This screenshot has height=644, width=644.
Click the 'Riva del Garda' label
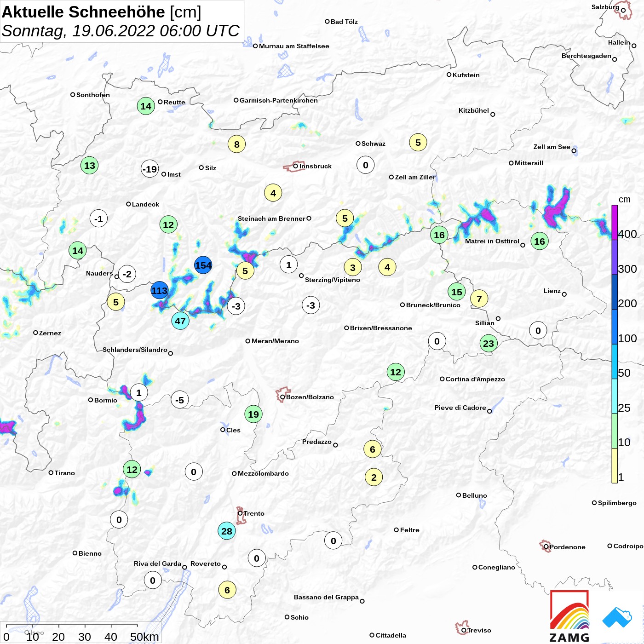pyautogui.click(x=157, y=563)
